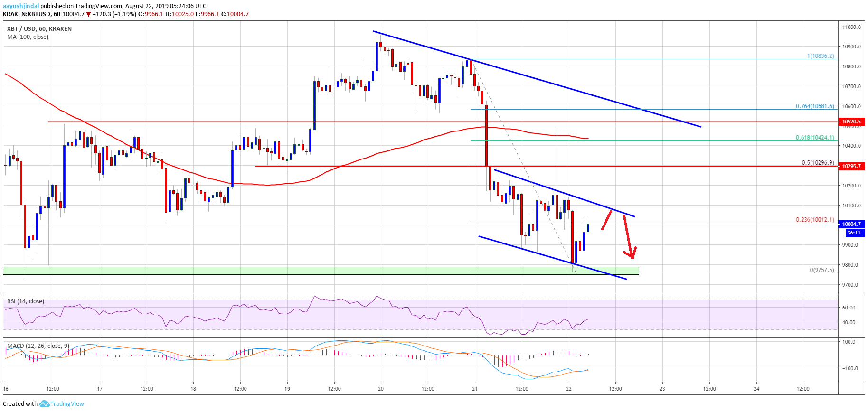
Task: Click date label 21 on time axis
Action: (475, 389)
